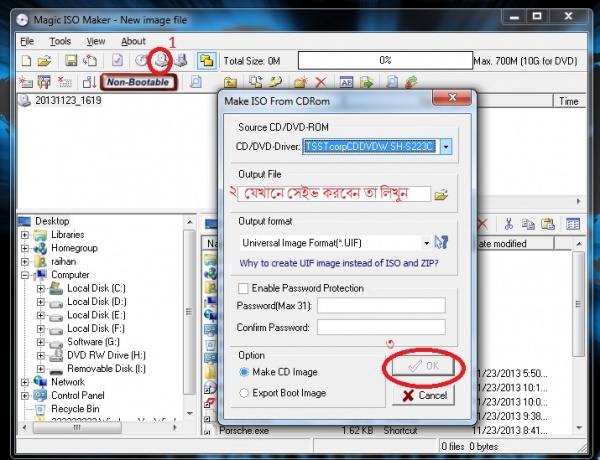Collapse the Computer tree node
This screenshot has width=600, height=460.
25,275
